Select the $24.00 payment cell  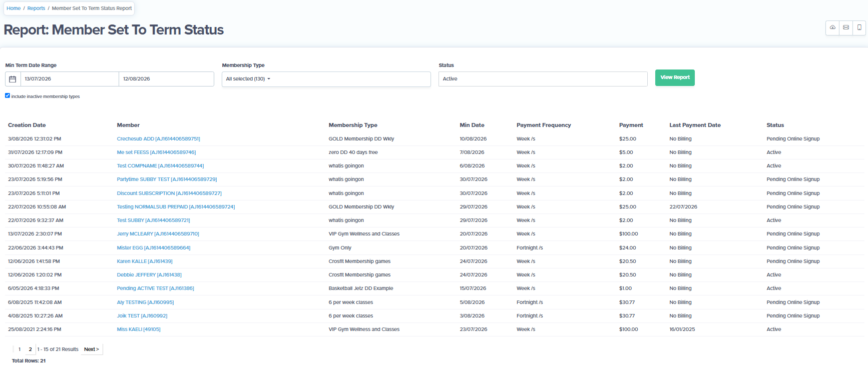628,248
